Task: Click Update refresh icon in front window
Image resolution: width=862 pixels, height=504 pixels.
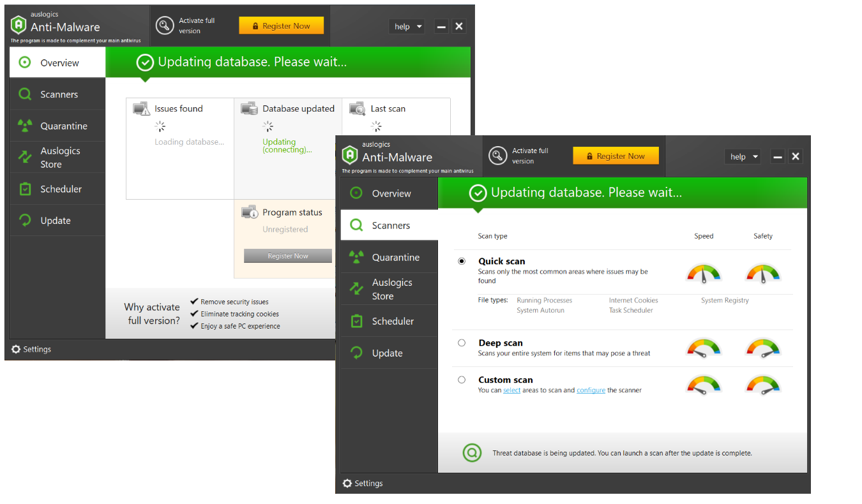Action: 356,353
